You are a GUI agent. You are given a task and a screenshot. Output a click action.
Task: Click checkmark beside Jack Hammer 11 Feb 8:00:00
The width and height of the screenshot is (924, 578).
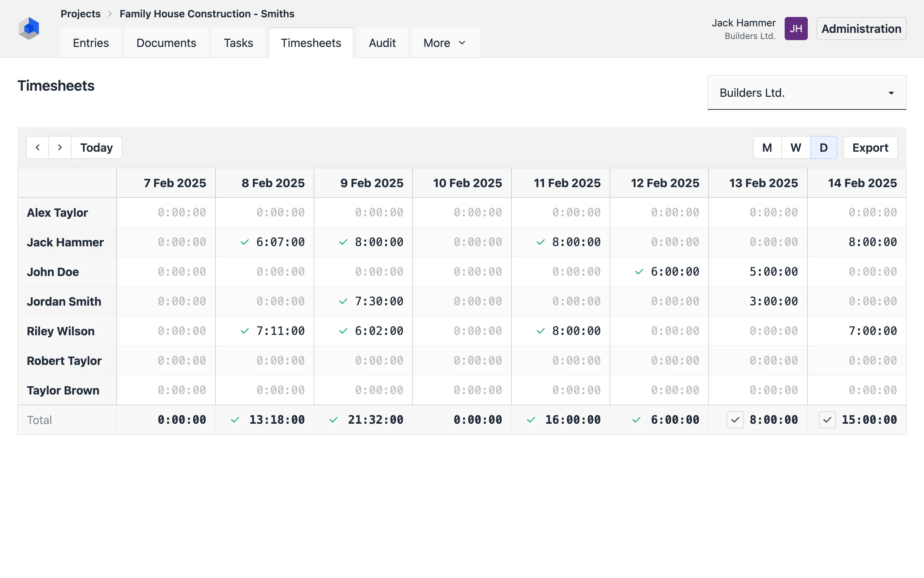point(541,242)
